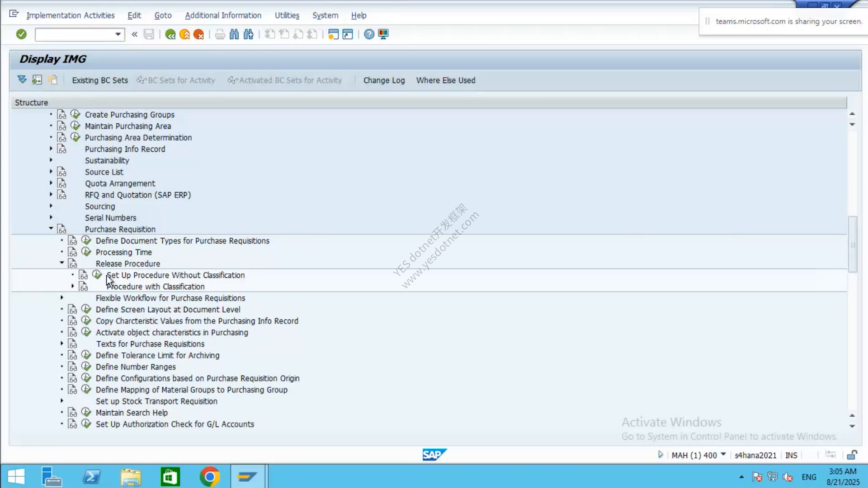Screen dimensions: 868x488
Task: Open the command field dropdown arrow
Action: coord(118,34)
